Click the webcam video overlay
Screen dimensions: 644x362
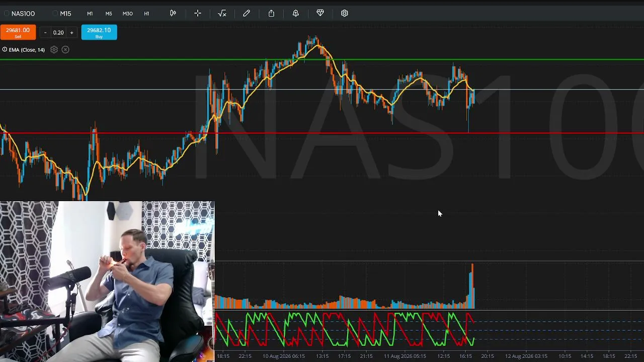click(107, 282)
